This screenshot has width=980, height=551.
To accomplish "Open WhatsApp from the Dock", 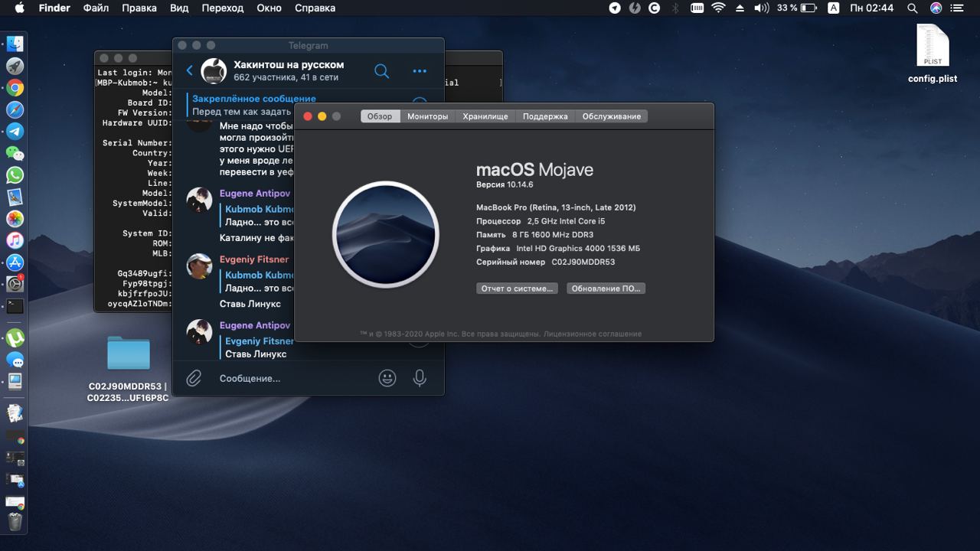I will coord(15,175).
